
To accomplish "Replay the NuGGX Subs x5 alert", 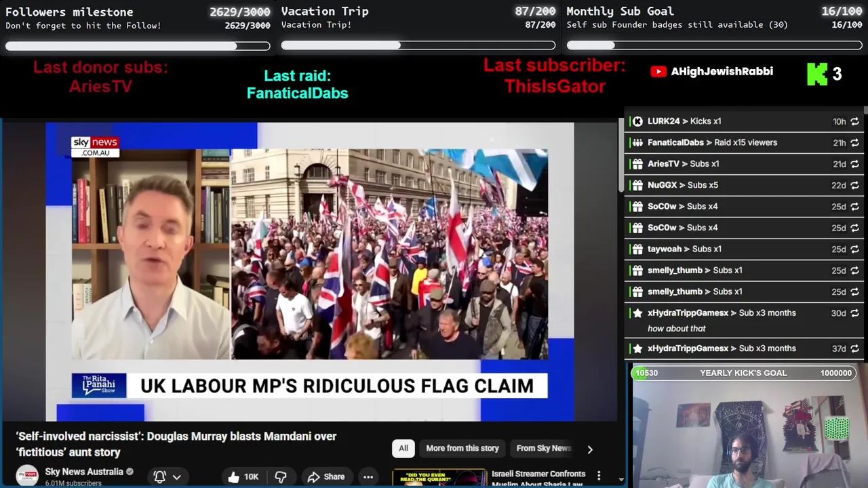I will 854,185.
